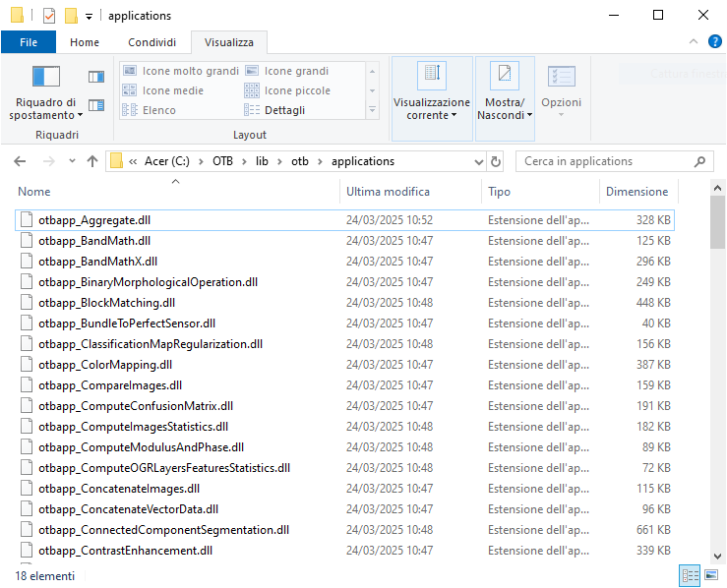Open recent locations dropdown arrow

tap(72, 161)
